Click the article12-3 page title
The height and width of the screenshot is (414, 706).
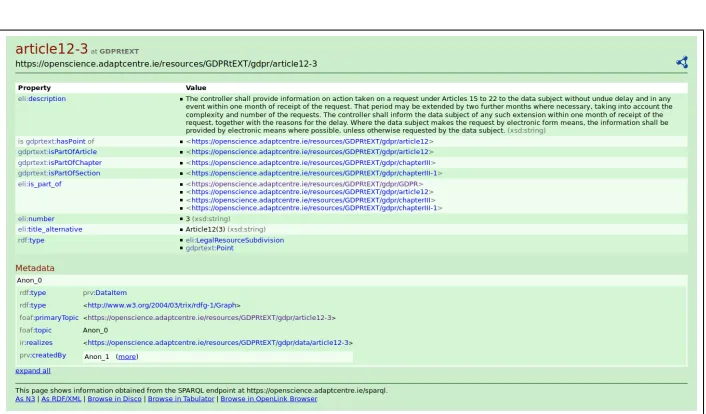[x=51, y=49]
